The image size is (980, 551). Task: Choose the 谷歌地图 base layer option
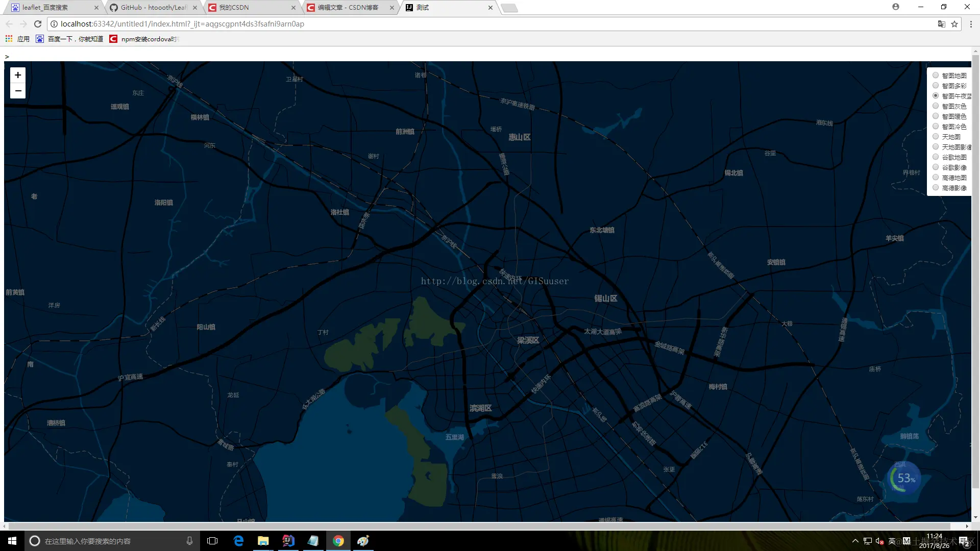[936, 157]
